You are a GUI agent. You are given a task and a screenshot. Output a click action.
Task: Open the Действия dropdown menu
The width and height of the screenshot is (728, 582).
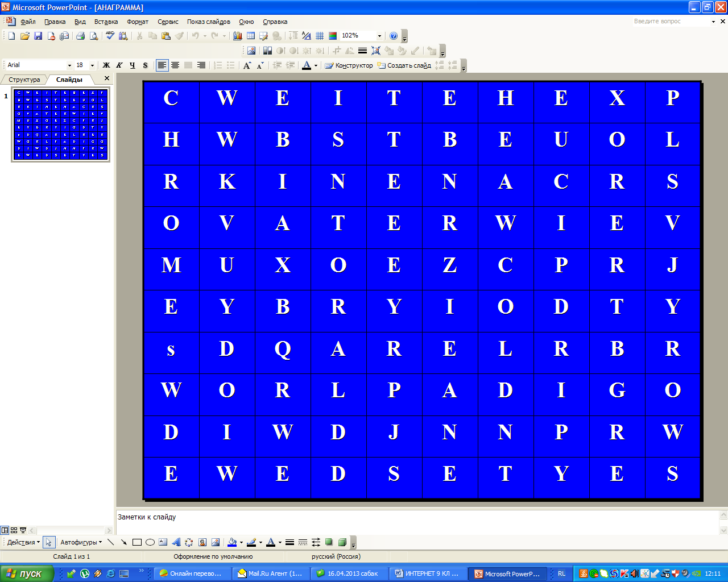pyautogui.click(x=23, y=542)
